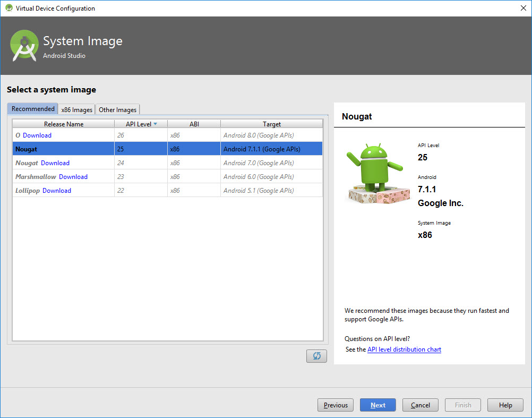Screen dimensions: 532x418
Task: Download the Marshmallow system image
Action: point(73,177)
